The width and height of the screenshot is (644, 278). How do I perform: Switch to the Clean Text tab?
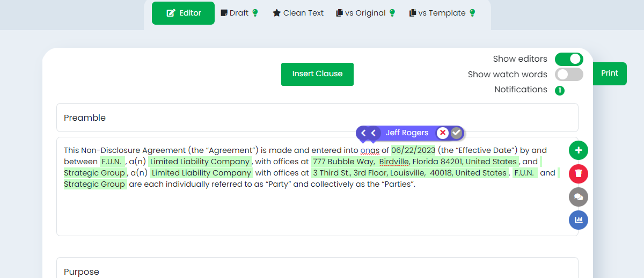coord(298,13)
